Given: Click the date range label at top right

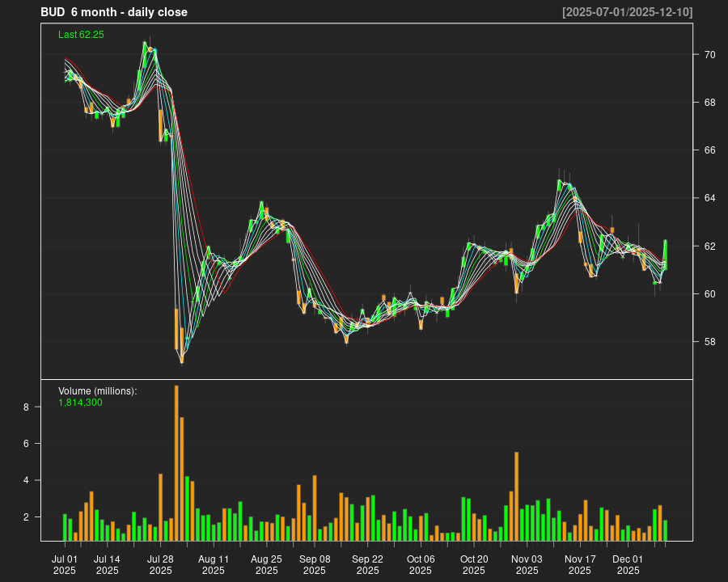Looking at the screenshot, I should pos(628,12).
